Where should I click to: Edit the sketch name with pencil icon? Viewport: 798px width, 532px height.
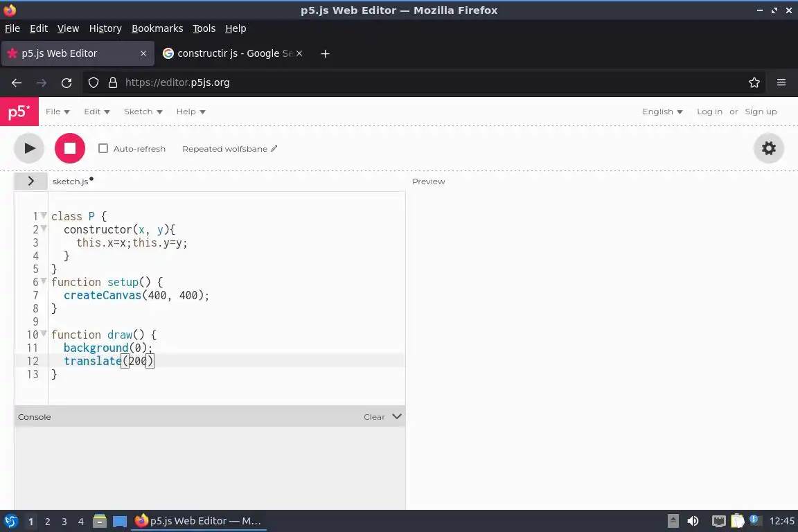(x=274, y=149)
